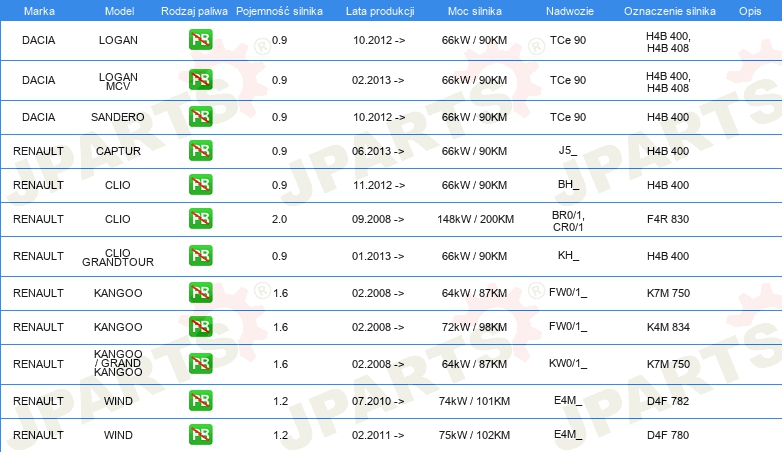Click the D4F 782 engine code
Viewport: 782px width, 452px height.
pos(668,401)
